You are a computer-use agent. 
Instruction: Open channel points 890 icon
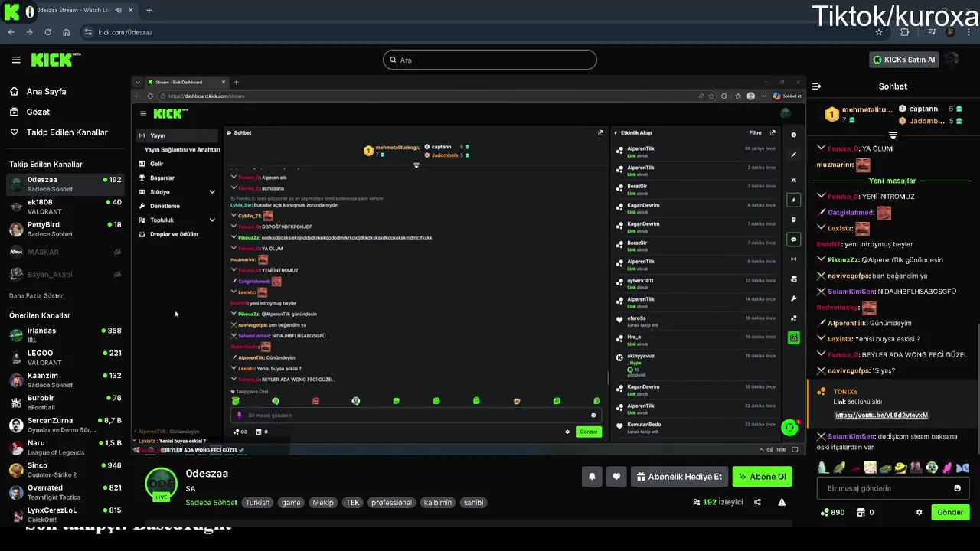click(x=832, y=512)
